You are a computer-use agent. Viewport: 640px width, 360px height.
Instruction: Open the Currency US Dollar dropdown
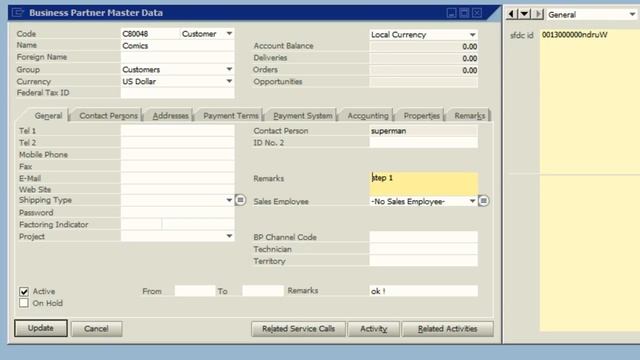[229, 81]
